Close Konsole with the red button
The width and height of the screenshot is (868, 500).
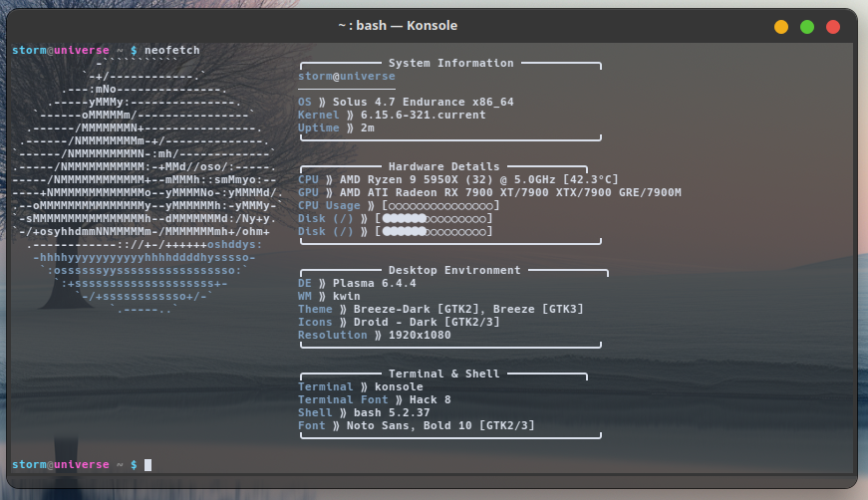(x=833, y=27)
